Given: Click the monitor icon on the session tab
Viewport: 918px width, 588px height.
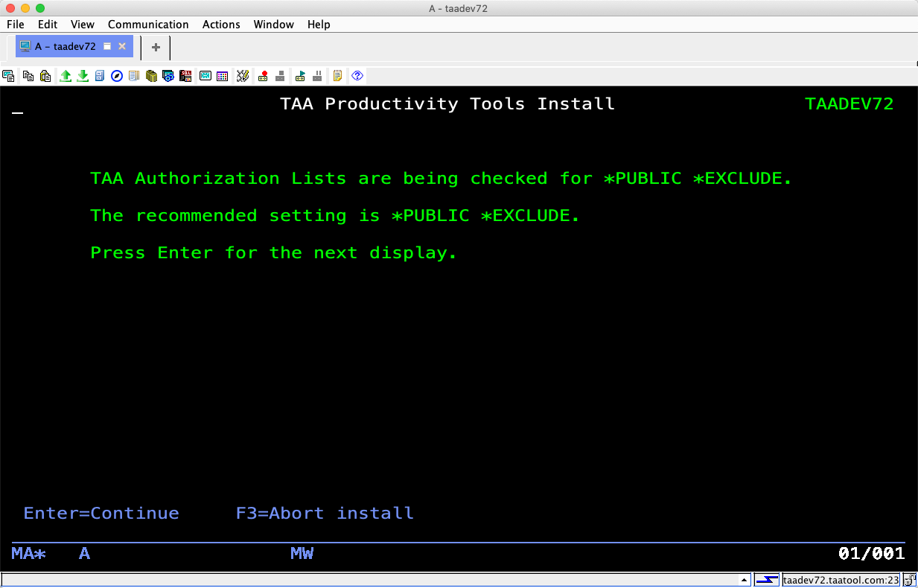Looking at the screenshot, I should pyautogui.click(x=25, y=46).
